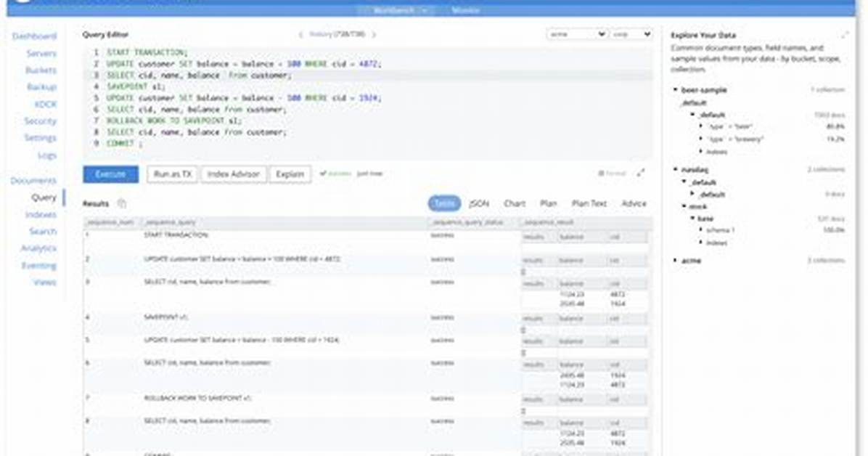Open Security in the sidebar

[x=41, y=121]
